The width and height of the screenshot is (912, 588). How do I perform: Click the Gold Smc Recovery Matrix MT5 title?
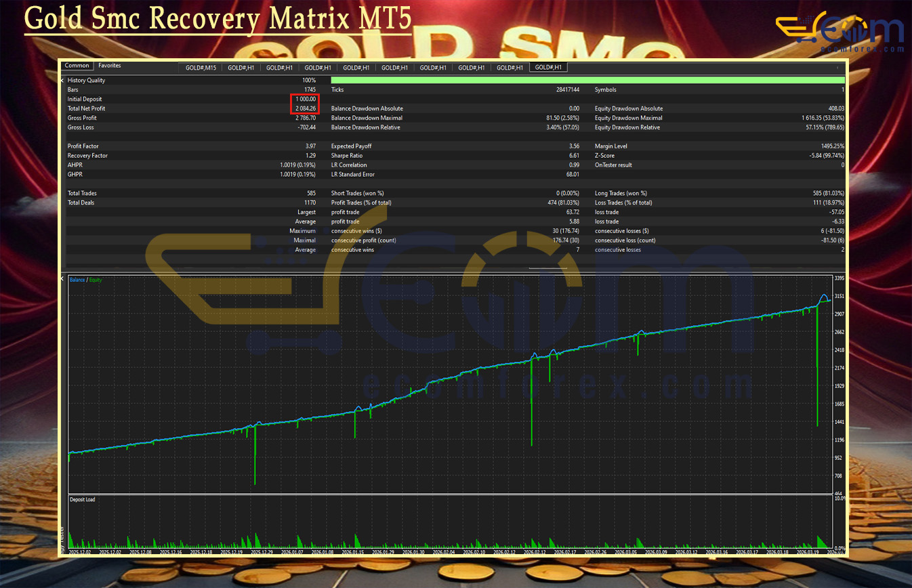tap(217, 20)
